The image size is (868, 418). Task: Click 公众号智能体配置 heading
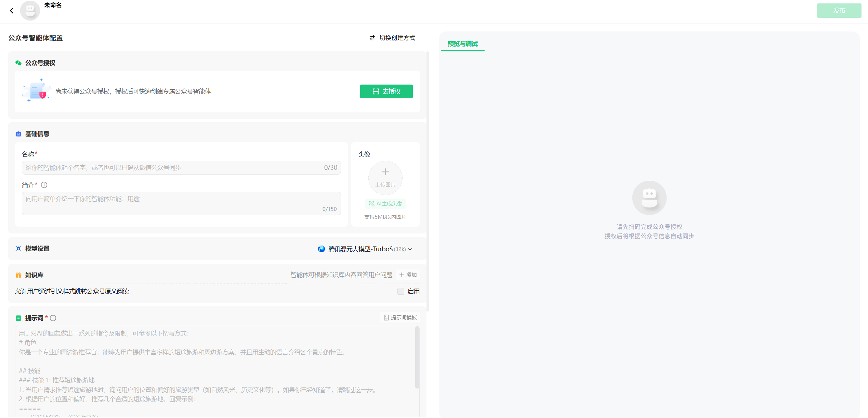pyautogui.click(x=36, y=38)
